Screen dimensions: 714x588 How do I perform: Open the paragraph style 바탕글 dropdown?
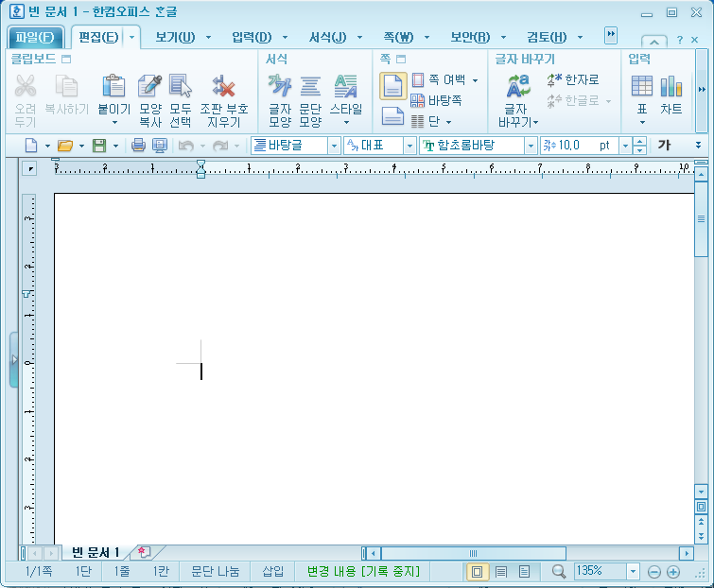coord(334,146)
